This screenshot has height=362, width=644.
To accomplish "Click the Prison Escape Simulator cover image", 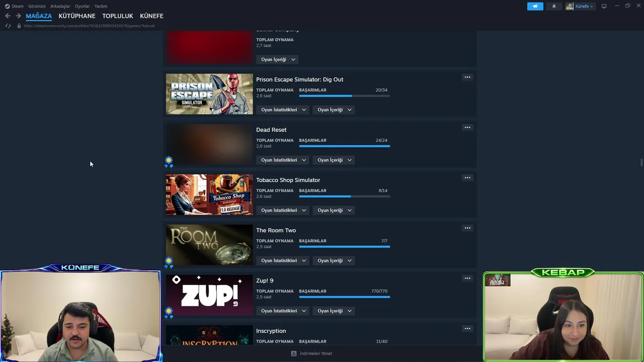I will pos(209,94).
